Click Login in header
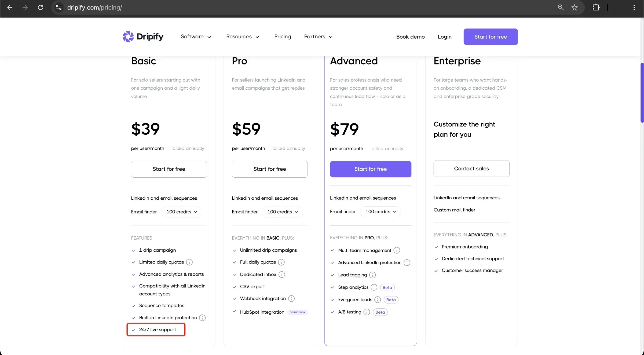 pos(445,37)
